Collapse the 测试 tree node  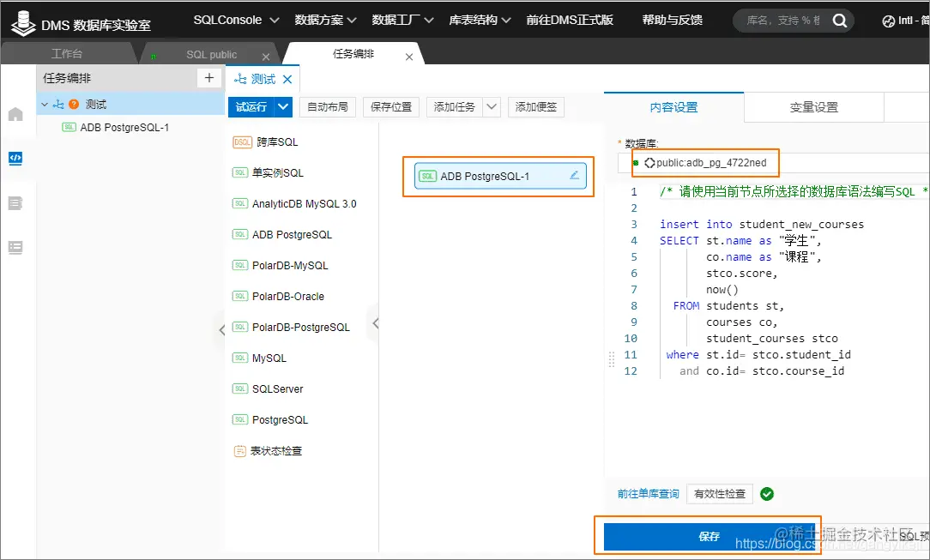pos(45,105)
